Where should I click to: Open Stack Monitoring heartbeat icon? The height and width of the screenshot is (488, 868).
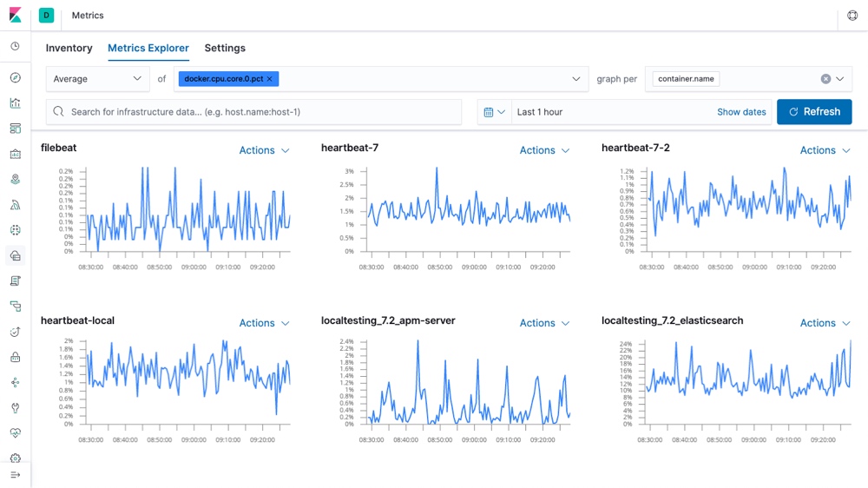(x=15, y=433)
